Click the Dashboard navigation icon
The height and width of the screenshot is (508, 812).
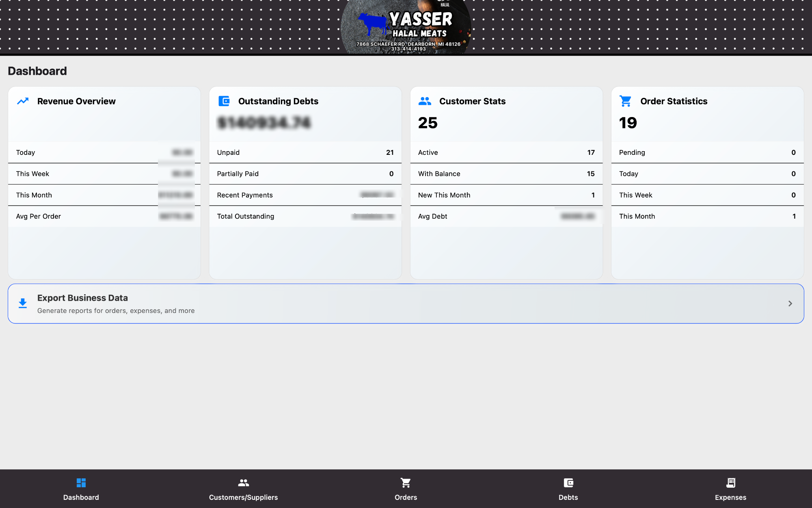pyautogui.click(x=81, y=482)
